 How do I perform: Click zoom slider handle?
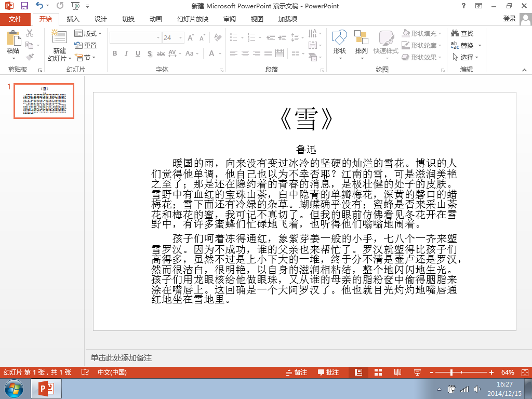point(451,372)
